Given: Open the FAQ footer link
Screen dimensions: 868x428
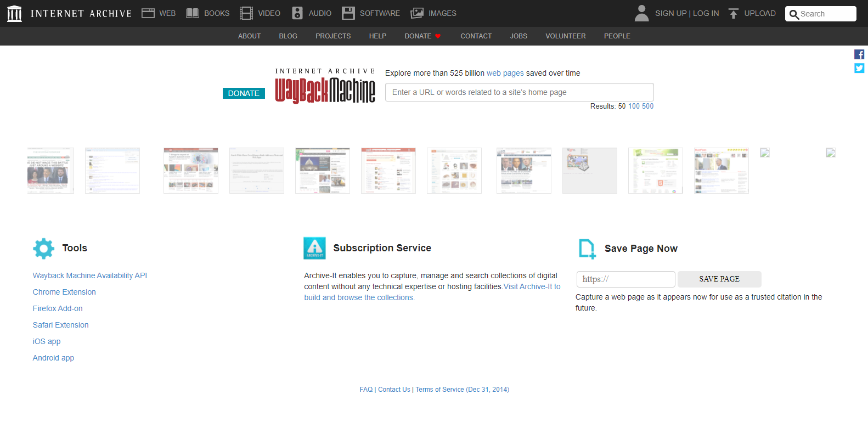Looking at the screenshot, I should pos(366,390).
